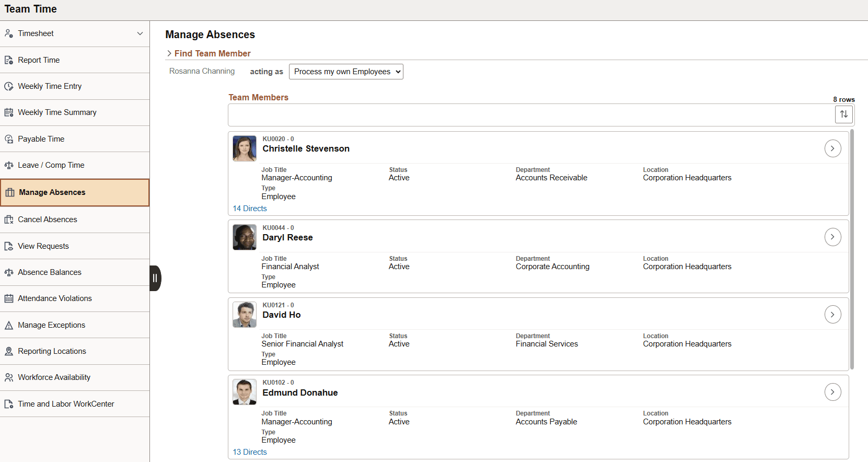868x462 pixels.
Task: Collapse the left navigation panel handle
Action: tap(155, 278)
